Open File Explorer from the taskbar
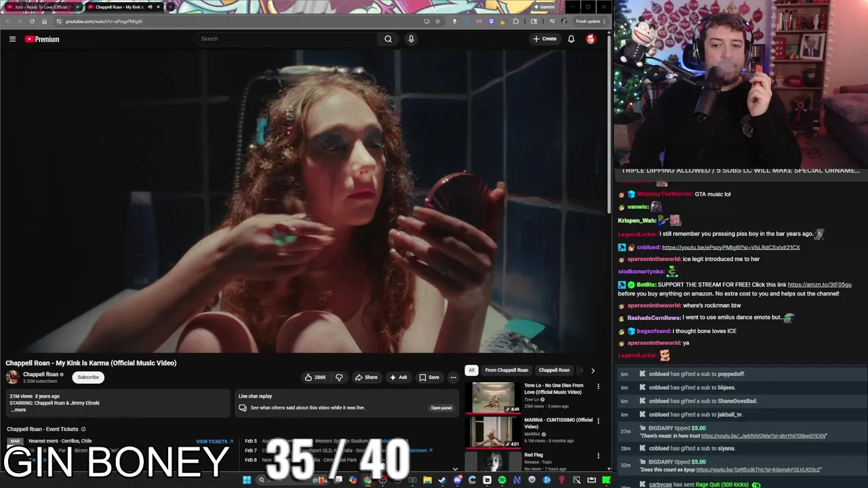868x488 pixels. tap(427, 480)
